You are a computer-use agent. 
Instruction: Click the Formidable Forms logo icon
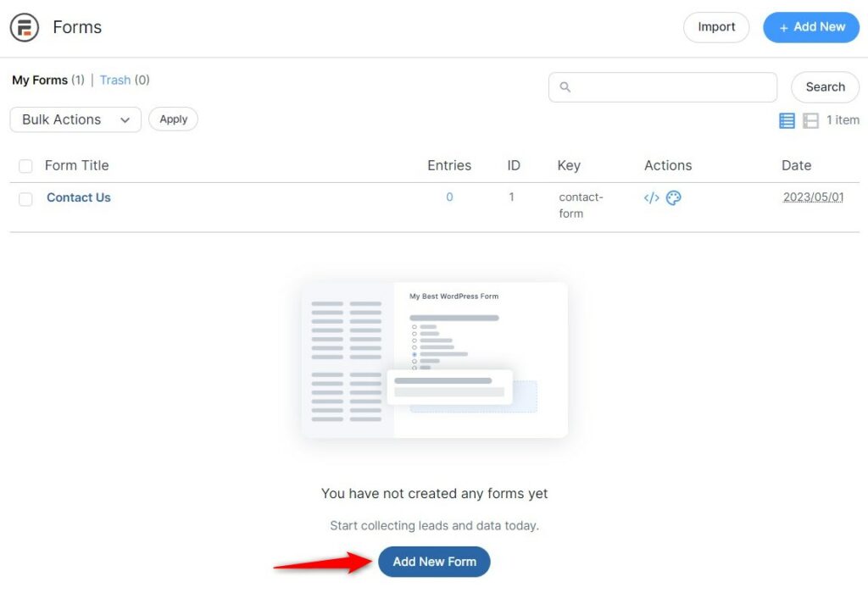25,27
